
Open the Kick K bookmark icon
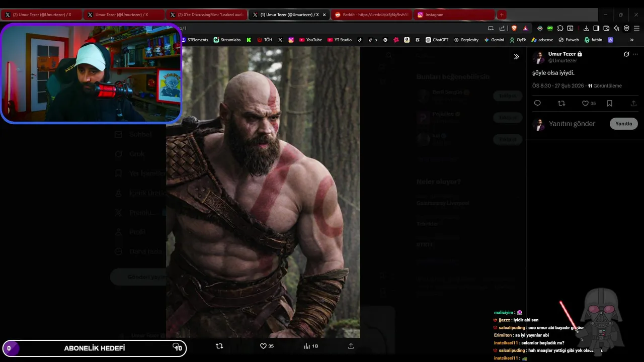[249, 40]
